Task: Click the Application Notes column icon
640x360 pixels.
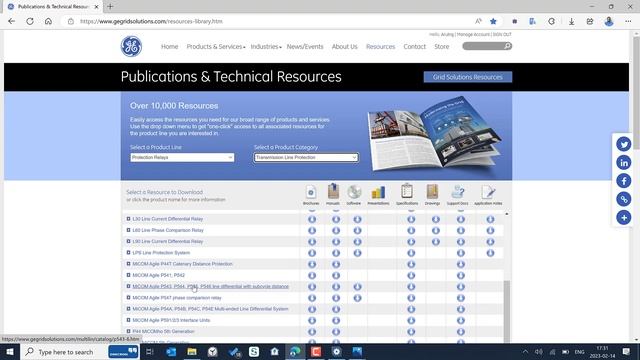Action: coord(488,192)
